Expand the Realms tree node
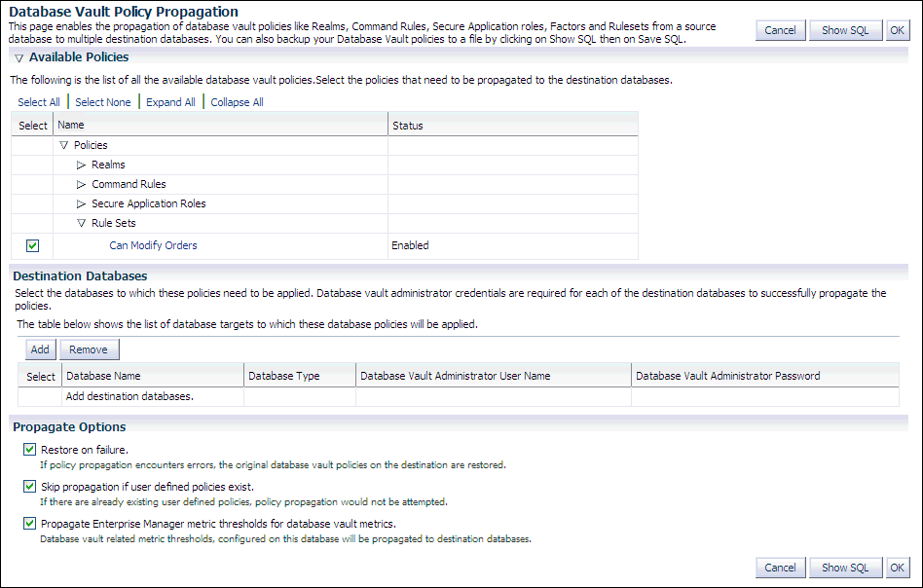The height and width of the screenshot is (588, 923). [x=82, y=165]
